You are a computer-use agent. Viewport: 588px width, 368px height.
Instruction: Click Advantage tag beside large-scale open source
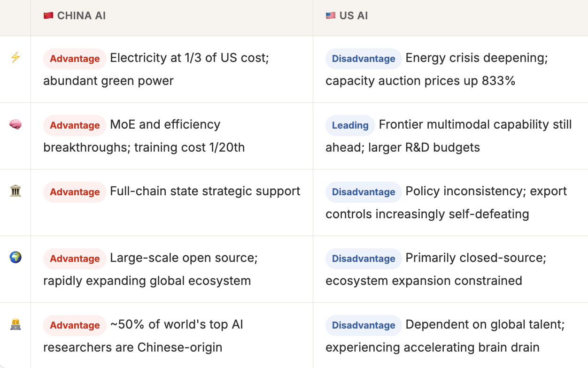75,259
